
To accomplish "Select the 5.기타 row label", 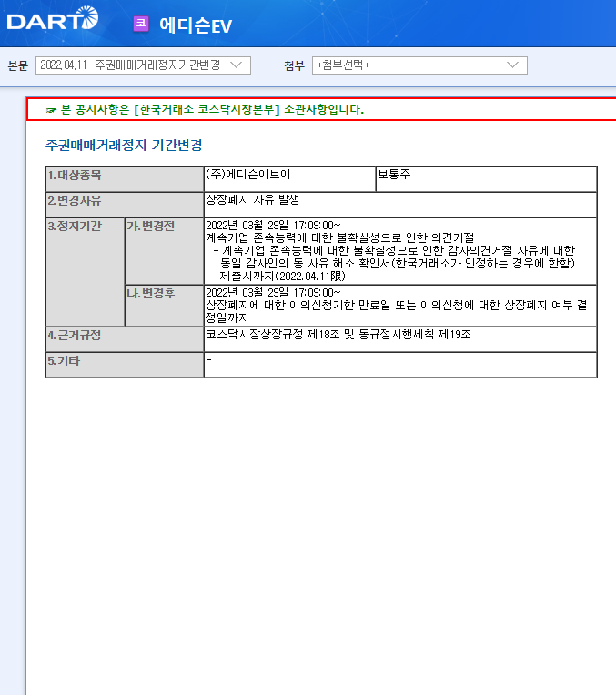I will pos(125,365).
